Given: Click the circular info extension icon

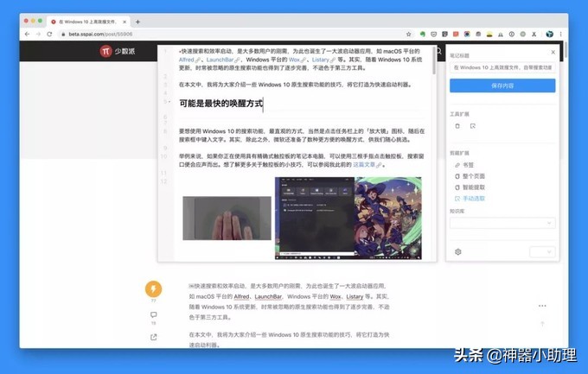Looking at the screenshot, I should (512, 34).
